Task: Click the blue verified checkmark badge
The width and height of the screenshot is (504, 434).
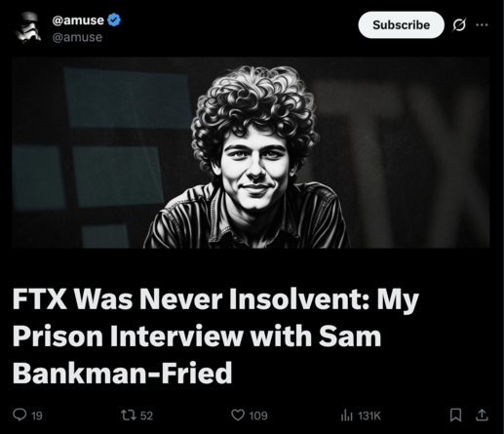Action: (114, 20)
